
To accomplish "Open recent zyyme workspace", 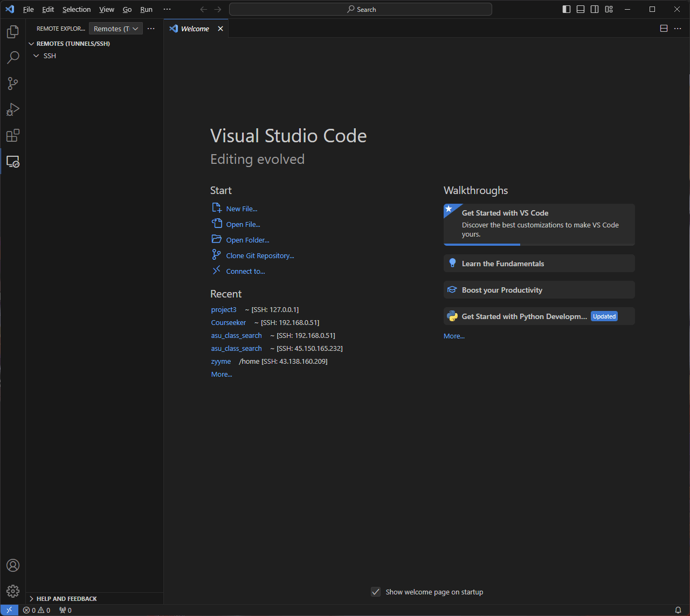I will (221, 362).
